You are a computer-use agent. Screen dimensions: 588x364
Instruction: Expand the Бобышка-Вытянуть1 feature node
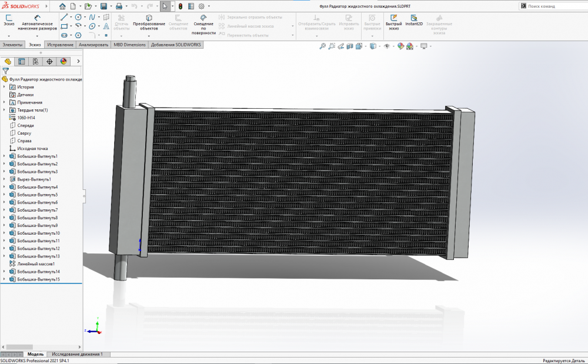(4, 156)
